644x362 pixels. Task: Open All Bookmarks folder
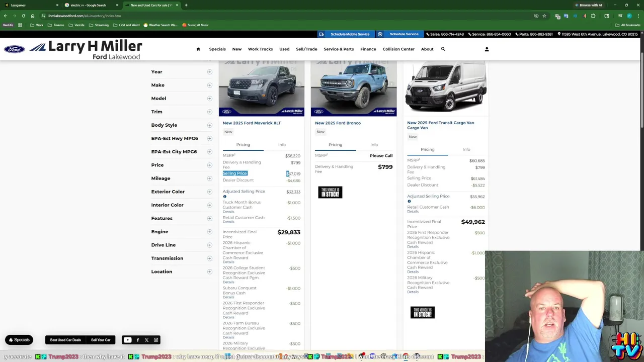[628, 25]
